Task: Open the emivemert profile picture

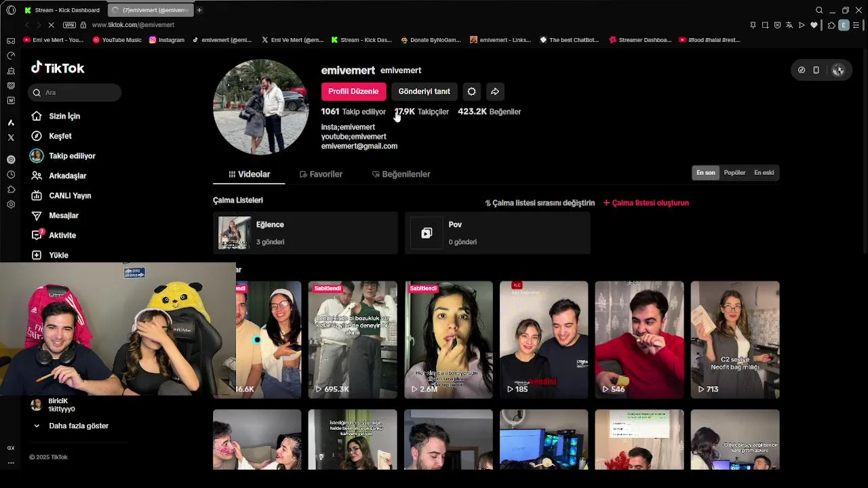Action: (x=261, y=107)
